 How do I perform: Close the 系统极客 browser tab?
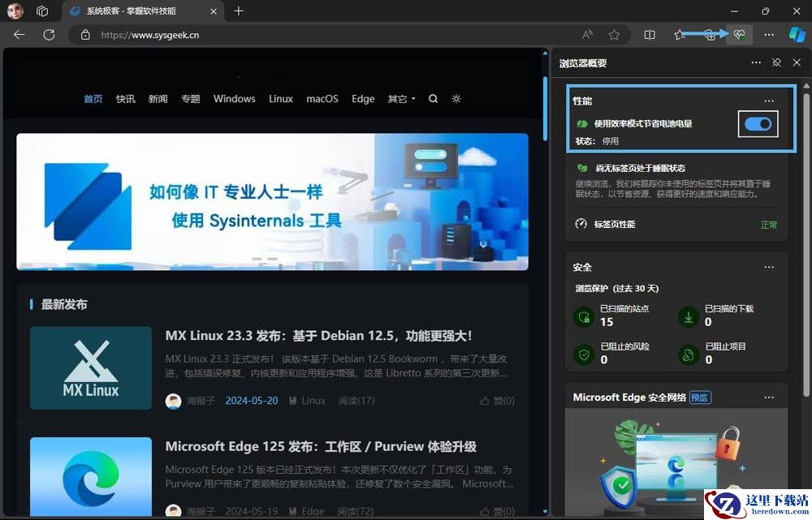[x=214, y=11]
